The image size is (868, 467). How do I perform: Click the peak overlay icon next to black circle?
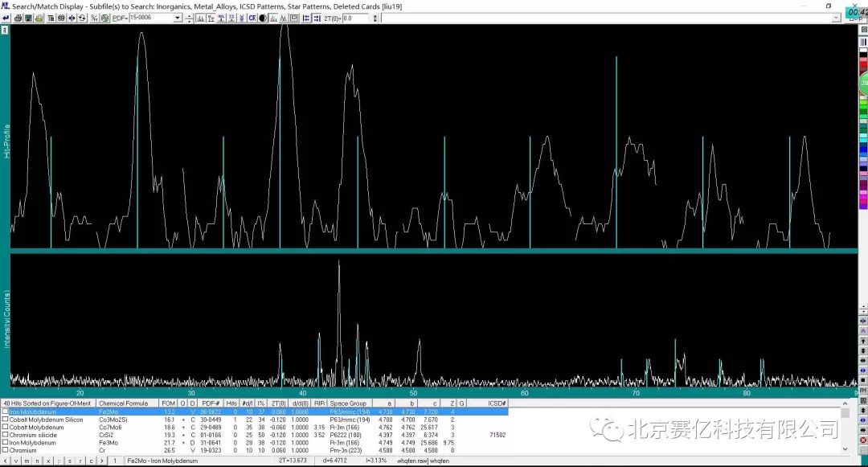point(275,18)
